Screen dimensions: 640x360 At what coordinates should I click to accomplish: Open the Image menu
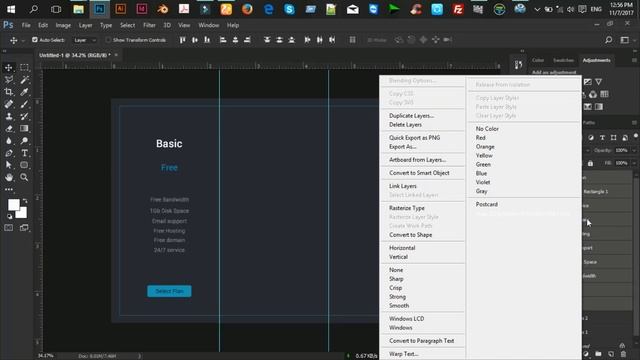click(63, 25)
